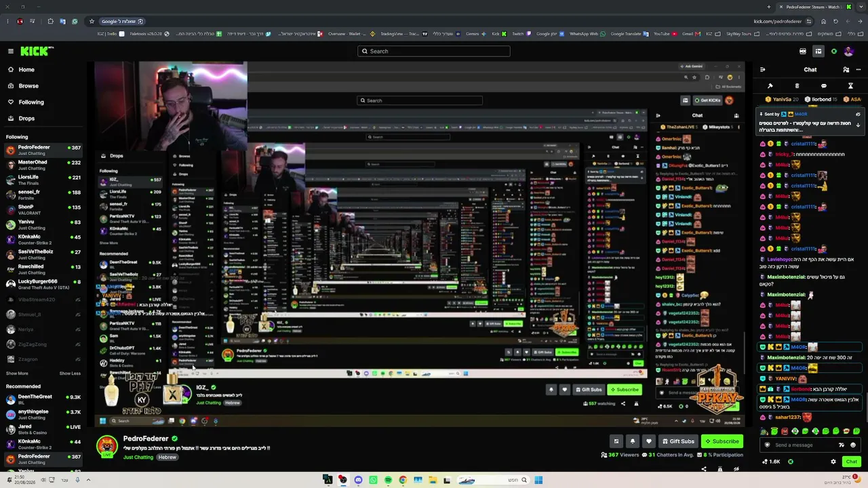Open the Windows Start button

coord(538,480)
